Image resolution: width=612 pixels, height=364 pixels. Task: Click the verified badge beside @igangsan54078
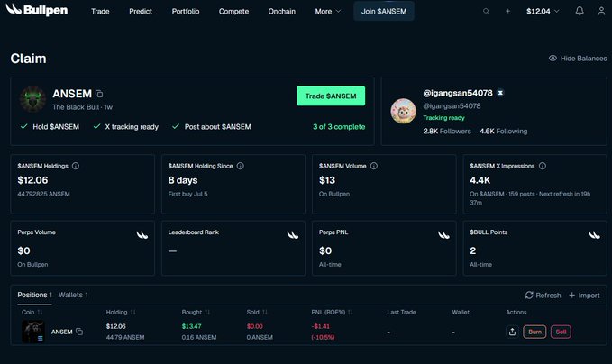coord(500,93)
